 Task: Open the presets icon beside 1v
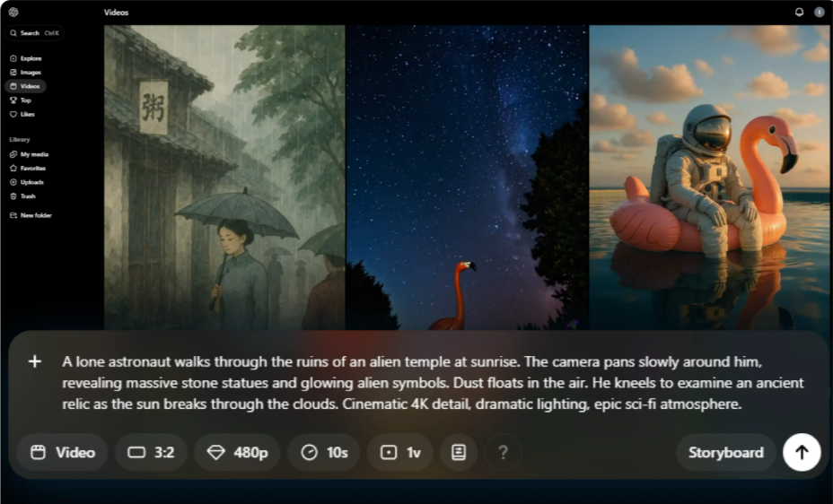click(459, 452)
